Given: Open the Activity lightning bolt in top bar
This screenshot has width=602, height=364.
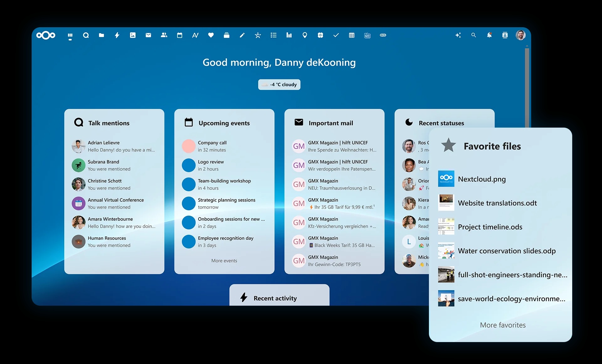Looking at the screenshot, I should [x=117, y=35].
